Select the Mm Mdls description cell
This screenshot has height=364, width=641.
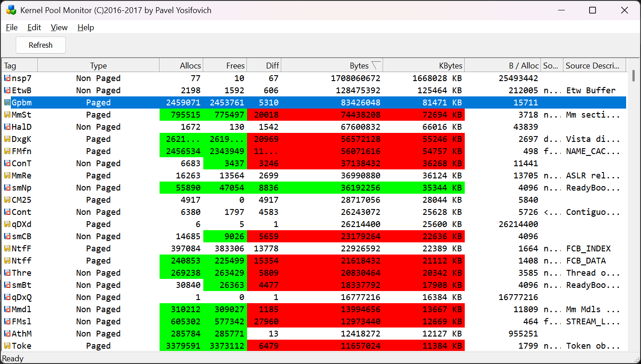(595, 309)
